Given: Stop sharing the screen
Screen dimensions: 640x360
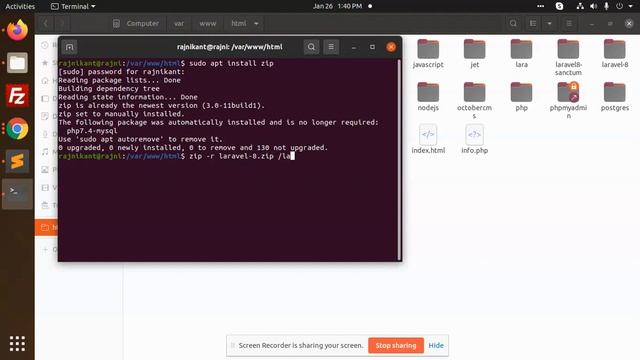Looking at the screenshot, I should coord(396,345).
